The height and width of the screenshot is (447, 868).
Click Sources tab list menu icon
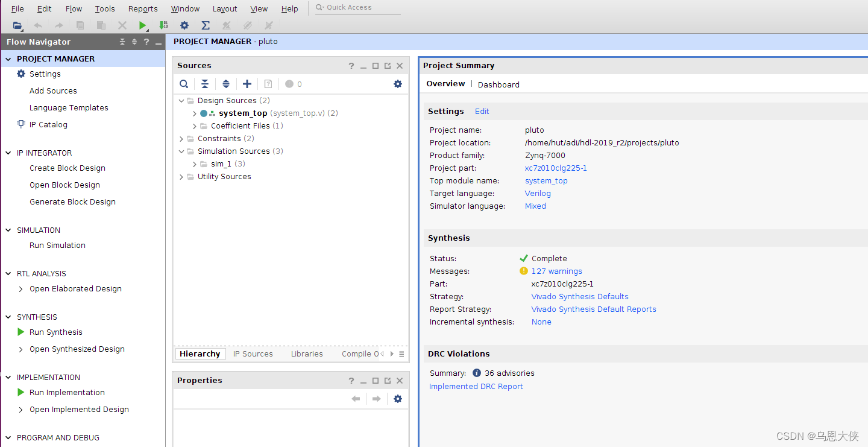(x=402, y=354)
